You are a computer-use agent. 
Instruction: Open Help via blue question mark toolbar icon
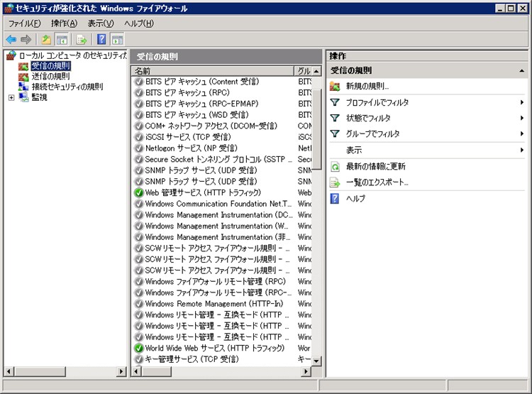click(101, 40)
